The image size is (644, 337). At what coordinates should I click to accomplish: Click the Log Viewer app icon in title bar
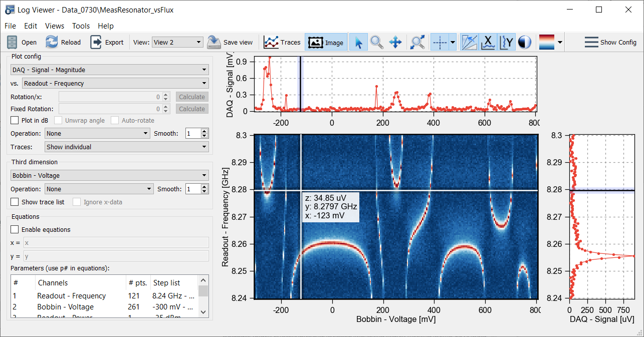point(10,10)
